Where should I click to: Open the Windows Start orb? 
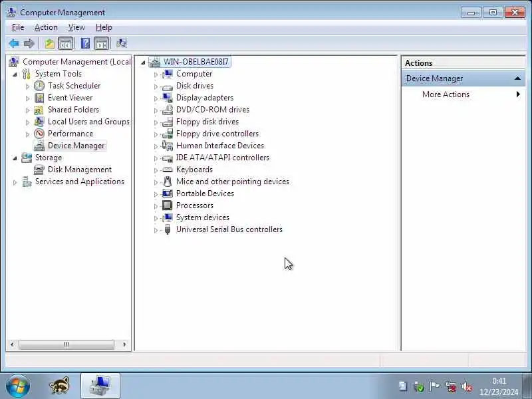point(18,386)
